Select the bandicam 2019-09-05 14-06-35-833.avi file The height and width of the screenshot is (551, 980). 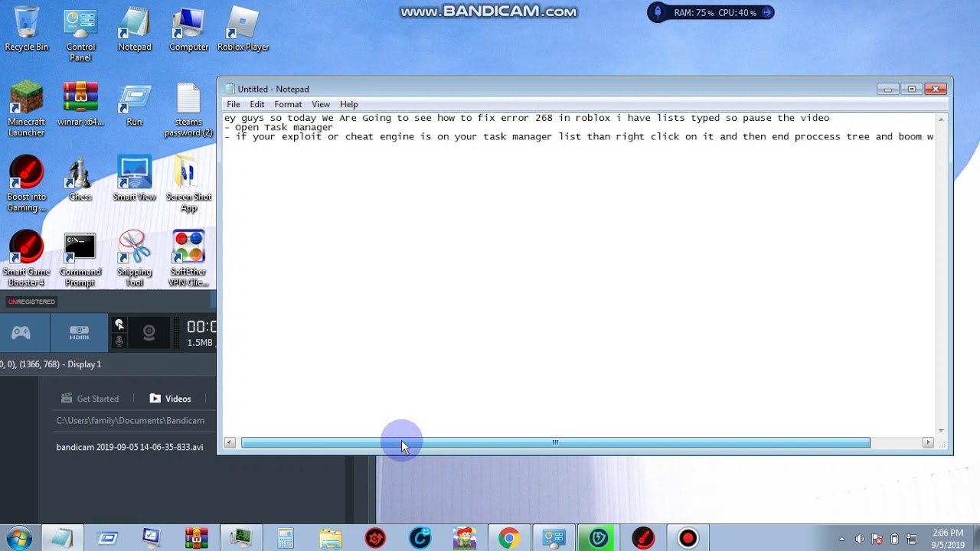[x=129, y=447]
